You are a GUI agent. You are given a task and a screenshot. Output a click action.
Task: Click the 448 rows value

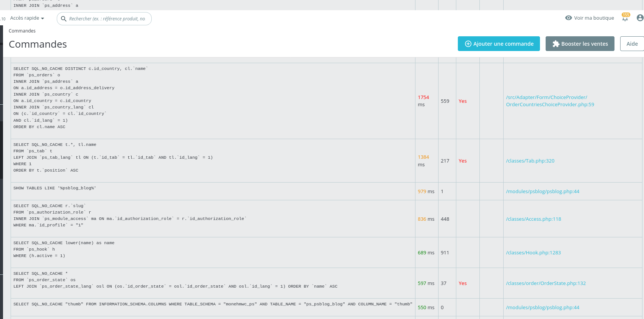[445, 219]
